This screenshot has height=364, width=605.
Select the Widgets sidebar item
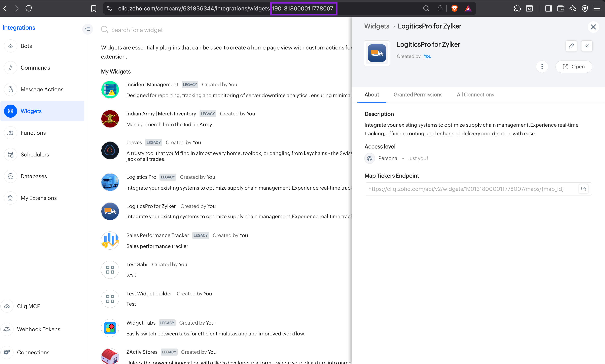(x=42, y=111)
